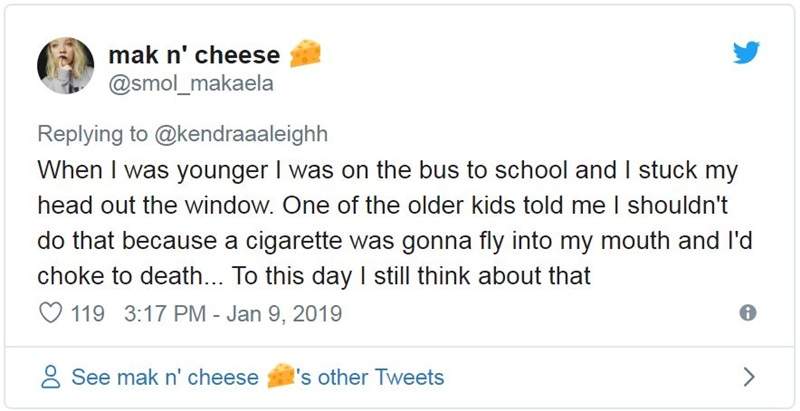Click the "See mak n' cheese" footer text
This screenshot has height=411, width=800.
click(164, 378)
